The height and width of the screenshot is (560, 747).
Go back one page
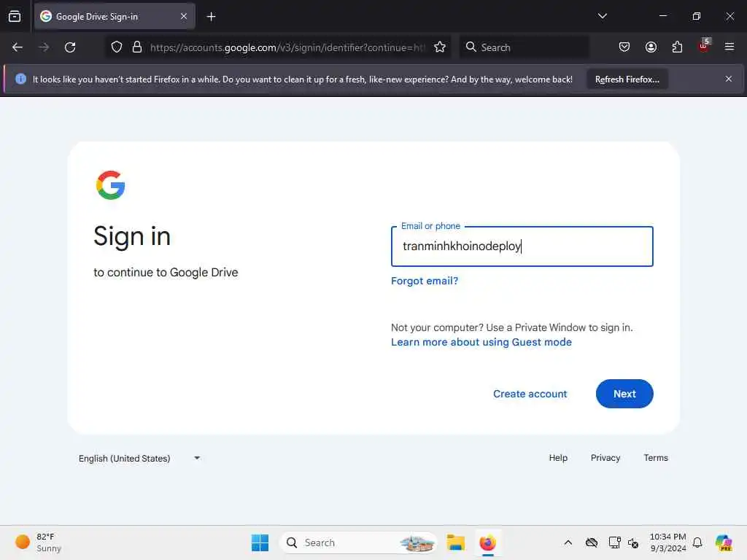(18, 47)
